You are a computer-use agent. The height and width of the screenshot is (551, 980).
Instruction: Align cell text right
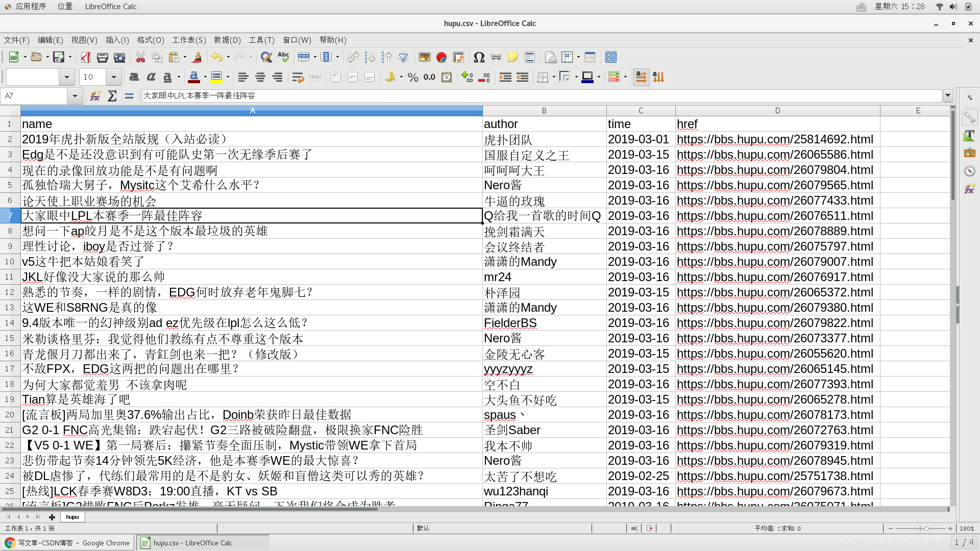[x=277, y=77]
